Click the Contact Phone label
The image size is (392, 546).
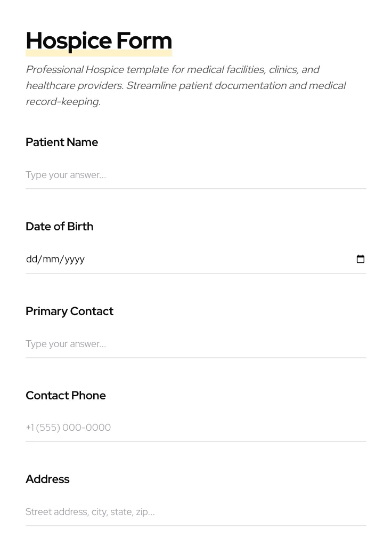click(x=66, y=396)
